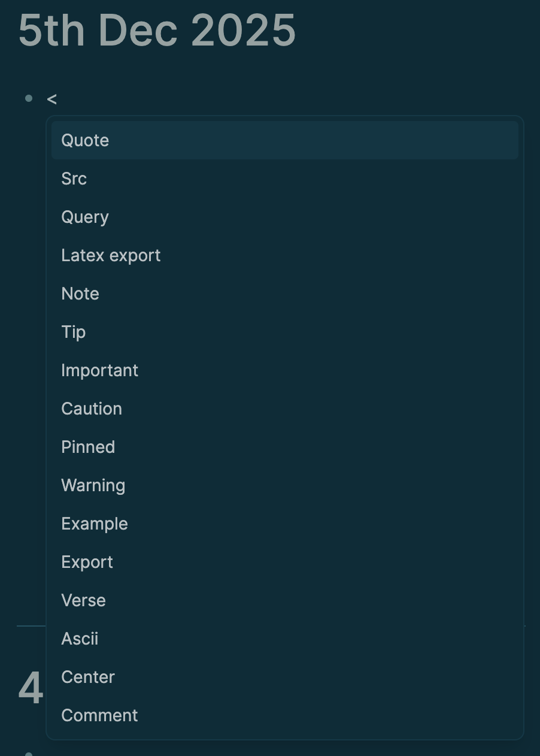Click the Caution menu entry
The height and width of the screenshot is (756, 540).
92,409
